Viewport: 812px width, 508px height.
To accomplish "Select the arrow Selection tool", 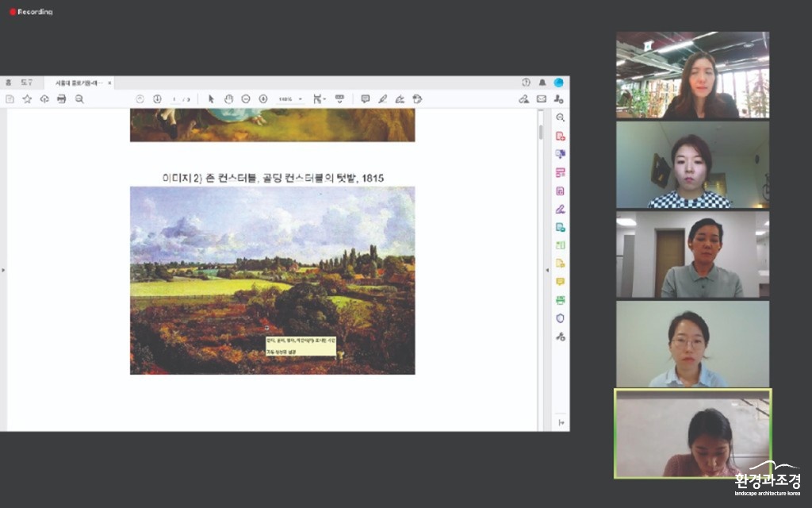I will click(x=211, y=99).
